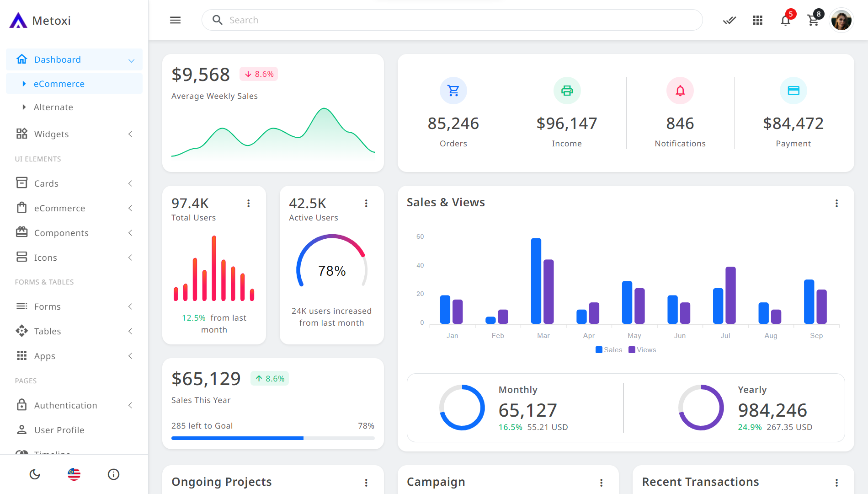Collapse the Dashboard menu chevron
Image resolution: width=868 pixels, height=494 pixels.
click(132, 59)
